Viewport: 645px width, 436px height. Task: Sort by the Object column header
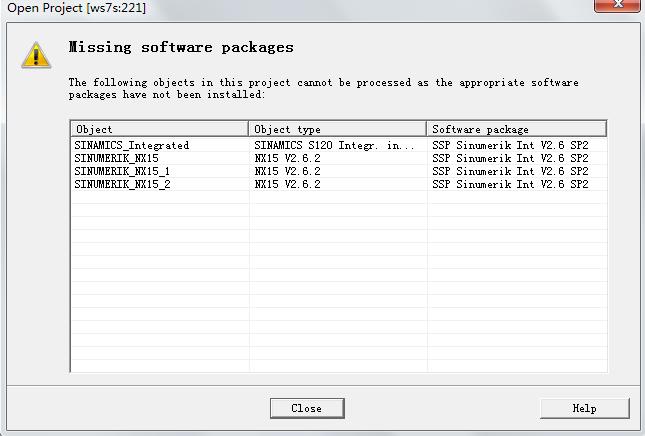tap(159, 129)
